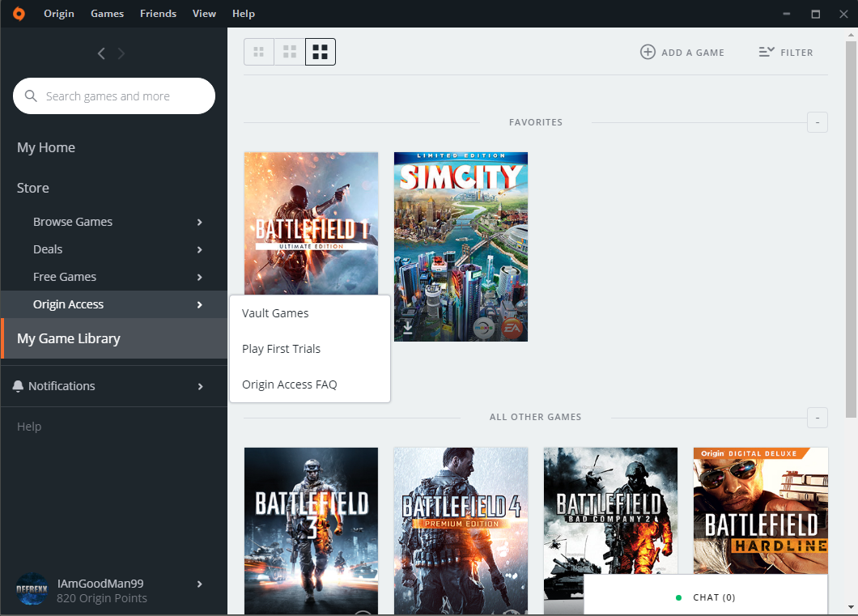
Task: Click the IAmGoodMan99 profile avatar
Action: coord(32,589)
